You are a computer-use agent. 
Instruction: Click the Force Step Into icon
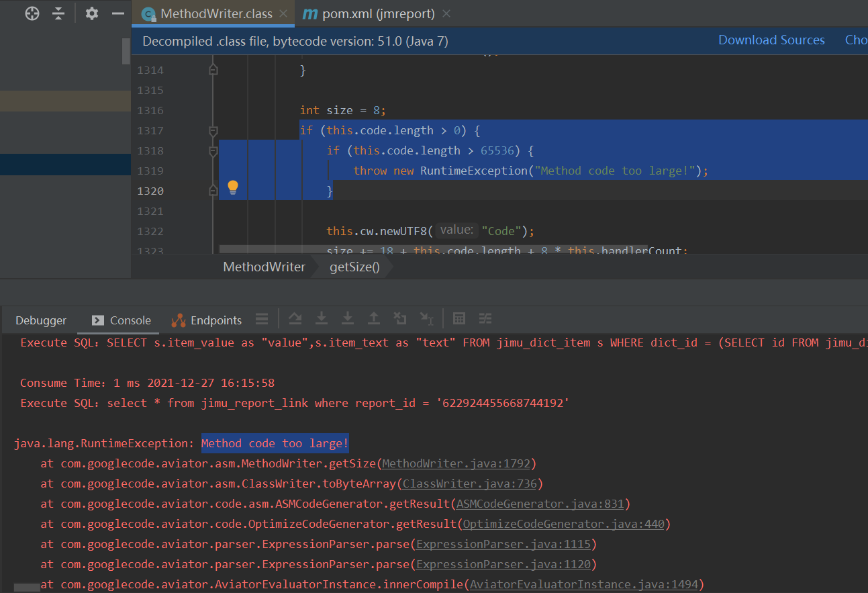tap(348, 318)
